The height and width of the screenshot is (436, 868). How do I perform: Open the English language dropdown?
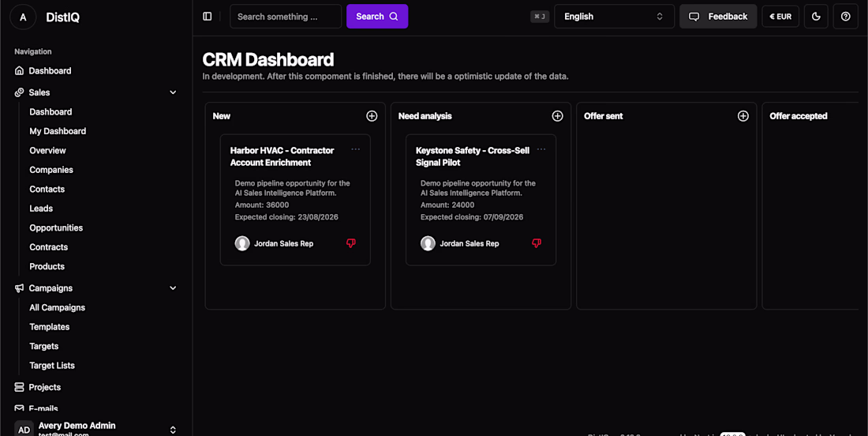pos(614,17)
